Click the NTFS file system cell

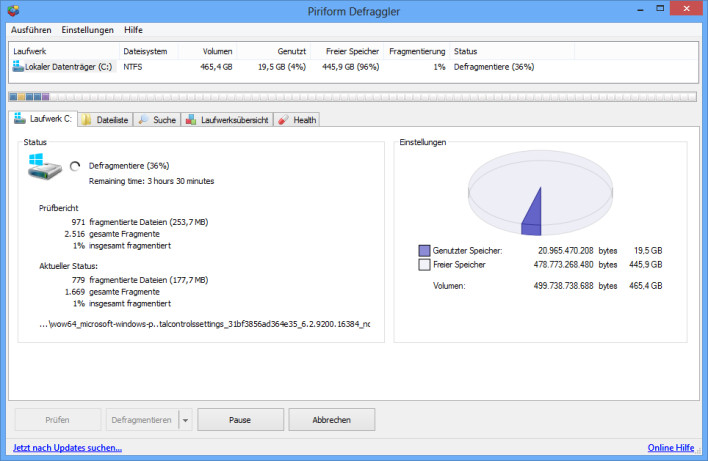pyautogui.click(x=133, y=67)
